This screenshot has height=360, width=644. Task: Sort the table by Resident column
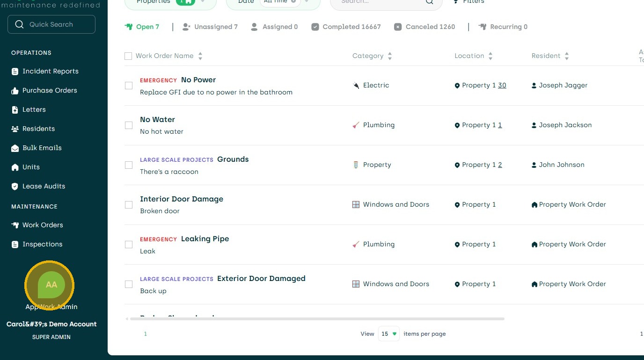[567, 56]
